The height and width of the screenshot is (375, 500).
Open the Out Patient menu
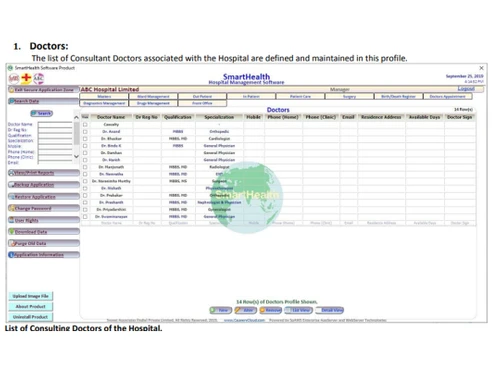(202, 96)
